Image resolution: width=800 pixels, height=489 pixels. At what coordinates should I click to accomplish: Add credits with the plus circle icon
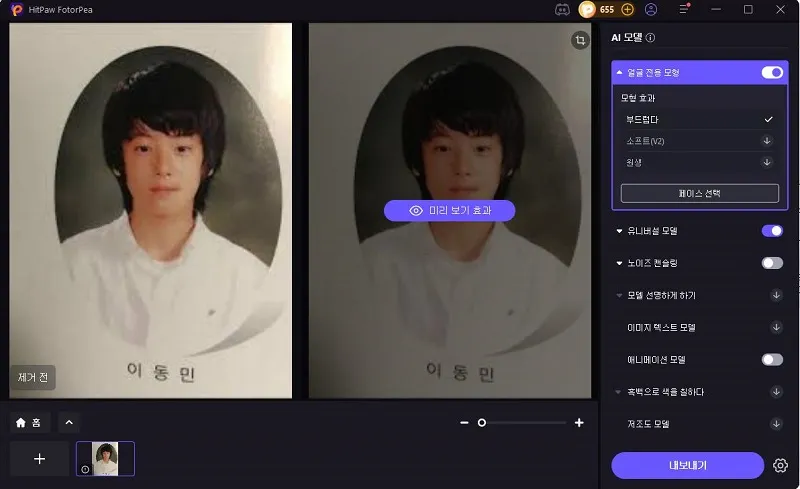click(628, 10)
